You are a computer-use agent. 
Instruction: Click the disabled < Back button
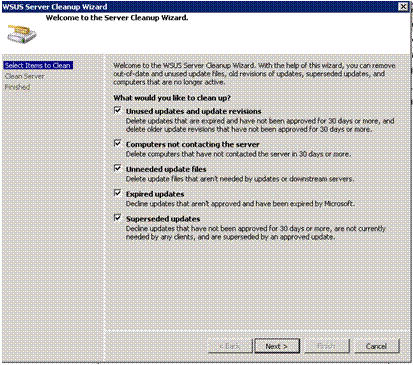click(x=230, y=346)
